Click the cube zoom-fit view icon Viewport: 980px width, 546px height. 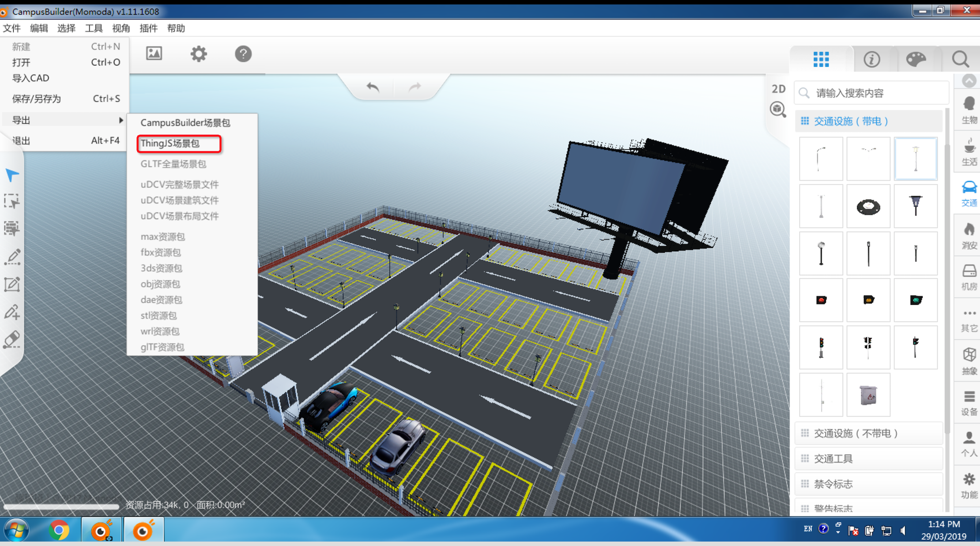point(778,109)
